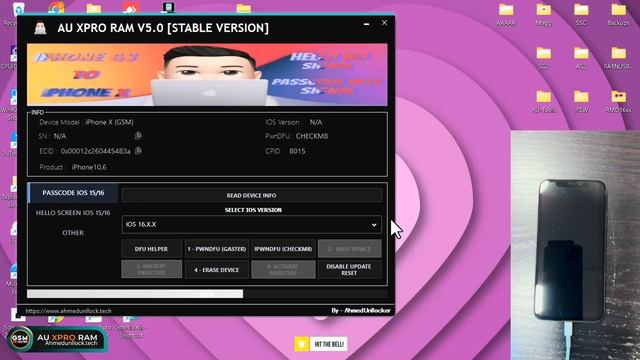The width and height of the screenshot is (640, 360).
Task: Click 4 - ERASE DEVICE button
Action: [217, 270]
